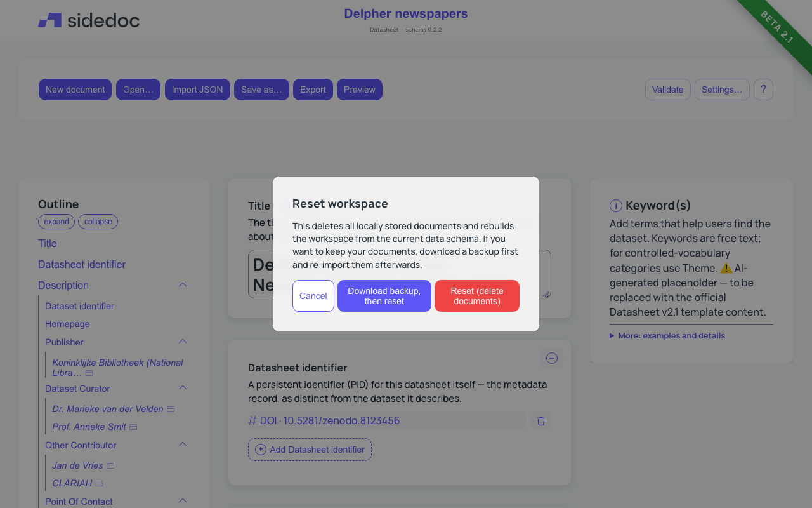Collapse the Other Contributor outline group
The height and width of the screenshot is (508, 812).
point(183,444)
